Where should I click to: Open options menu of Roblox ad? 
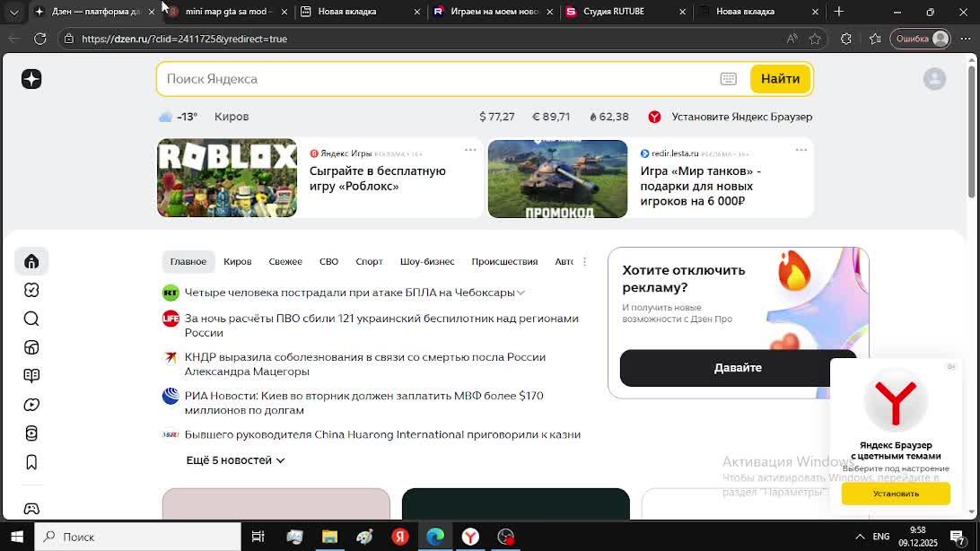click(x=470, y=150)
